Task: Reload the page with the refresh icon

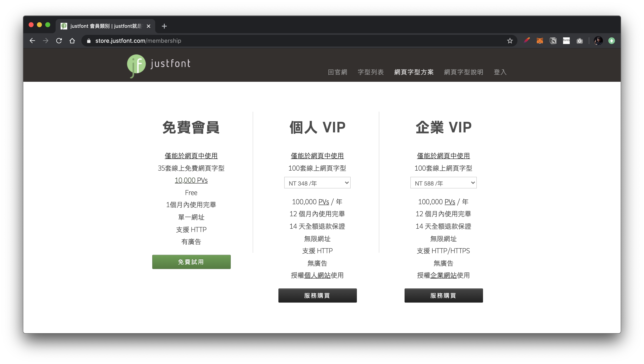Action: [x=59, y=41]
